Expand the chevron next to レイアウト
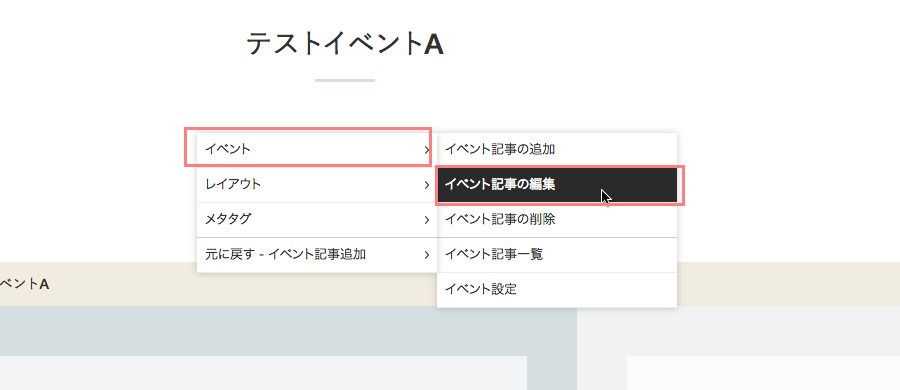Viewport: 900px width, 390px height. pos(426,185)
